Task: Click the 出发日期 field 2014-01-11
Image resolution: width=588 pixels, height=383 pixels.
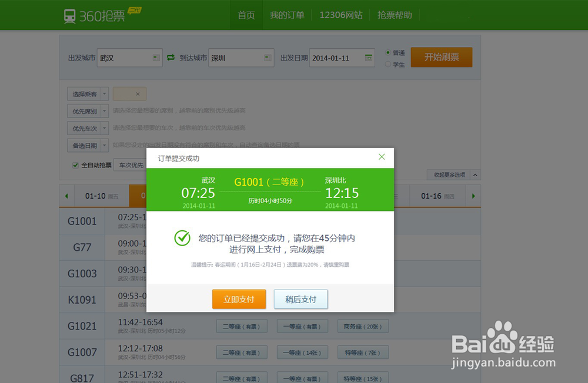Action: (x=342, y=58)
